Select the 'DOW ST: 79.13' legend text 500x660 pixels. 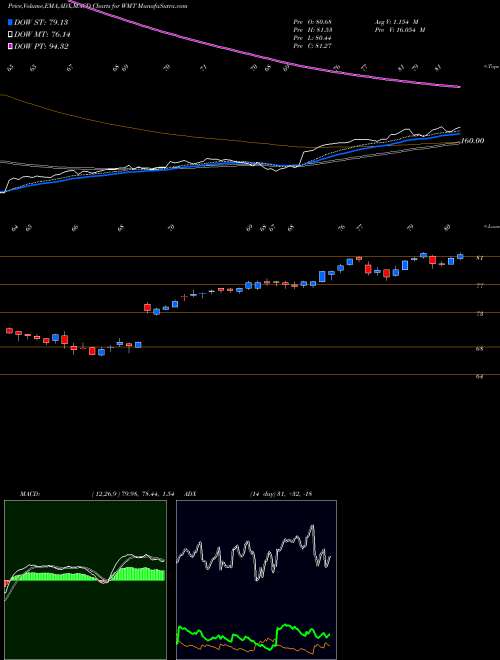(41, 22)
